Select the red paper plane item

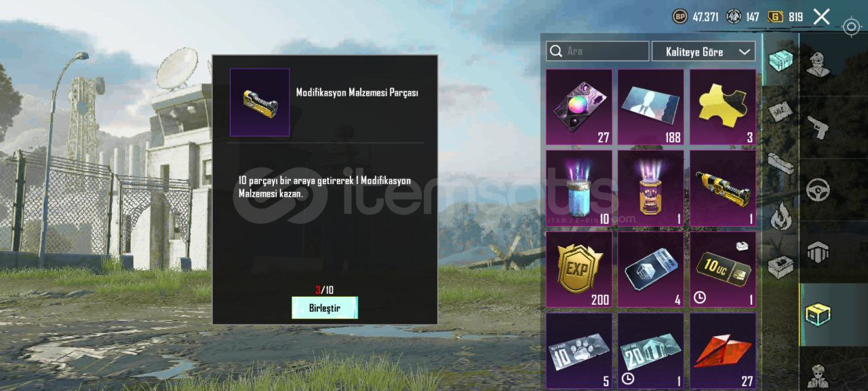point(723,350)
